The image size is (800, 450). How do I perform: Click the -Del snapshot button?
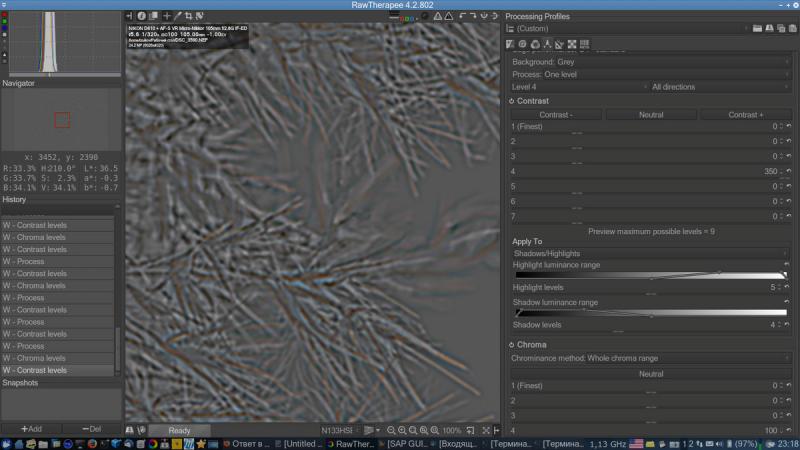coord(92,429)
